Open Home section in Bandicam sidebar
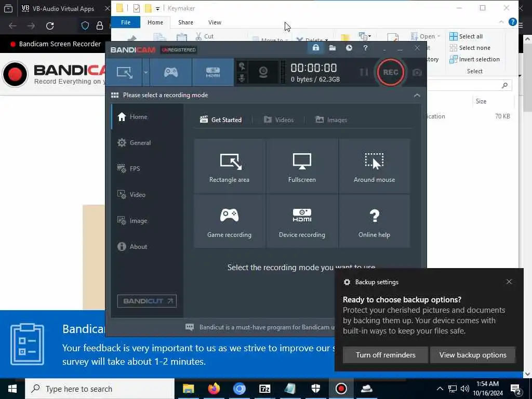The image size is (532, 399). 147,117
